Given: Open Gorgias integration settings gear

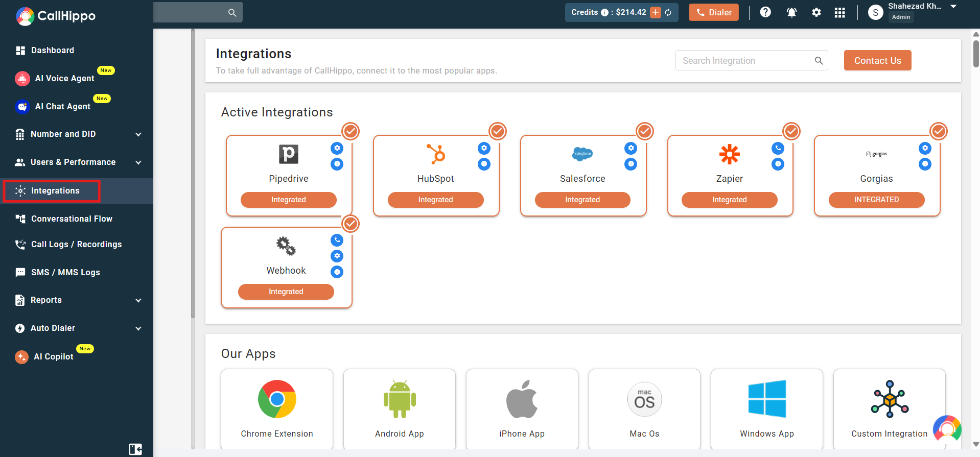Looking at the screenshot, I should tap(925, 148).
